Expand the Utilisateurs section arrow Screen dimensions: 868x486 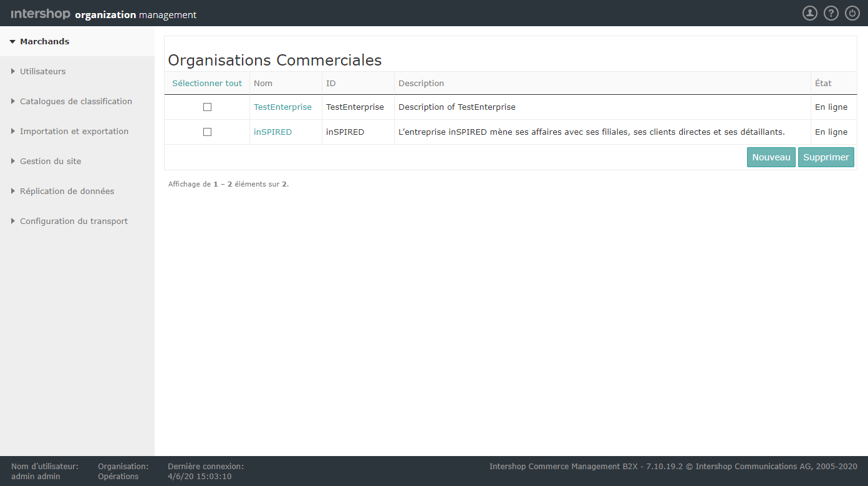(13, 72)
